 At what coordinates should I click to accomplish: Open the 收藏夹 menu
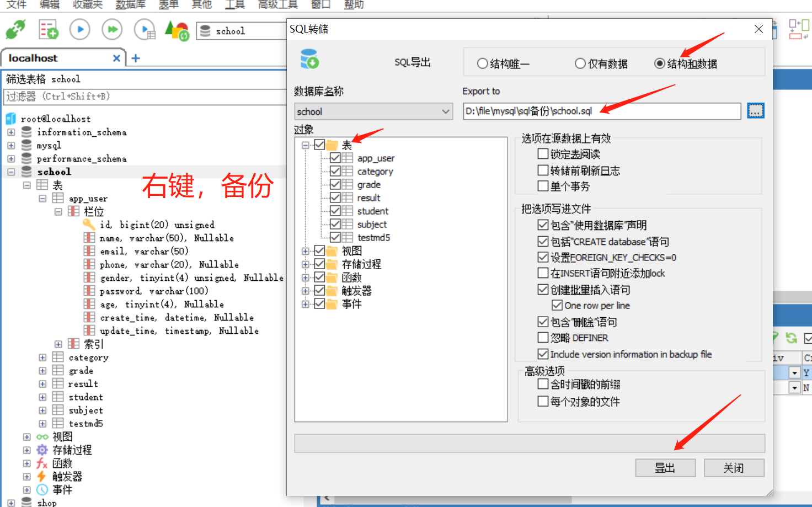click(x=88, y=4)
